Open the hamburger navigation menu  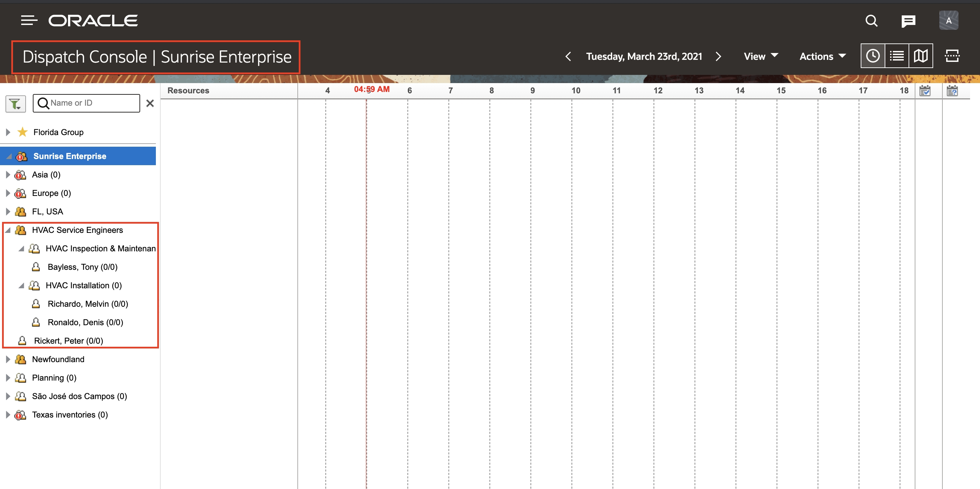coord(29,21)
